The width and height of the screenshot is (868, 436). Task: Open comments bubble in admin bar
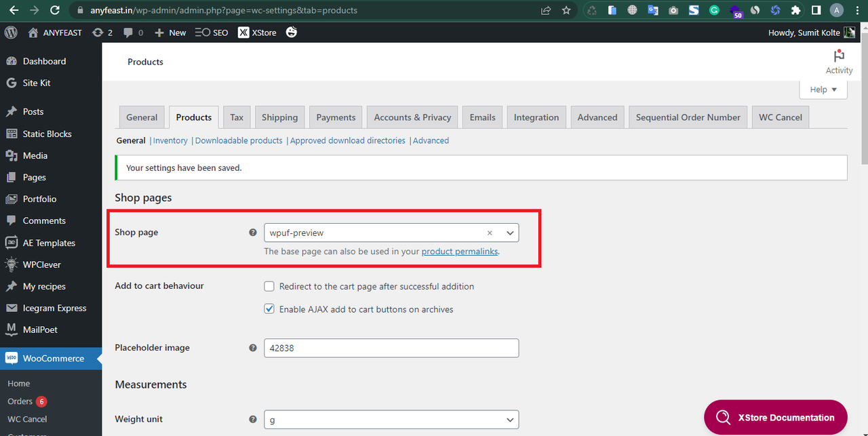tap(132, 32)
